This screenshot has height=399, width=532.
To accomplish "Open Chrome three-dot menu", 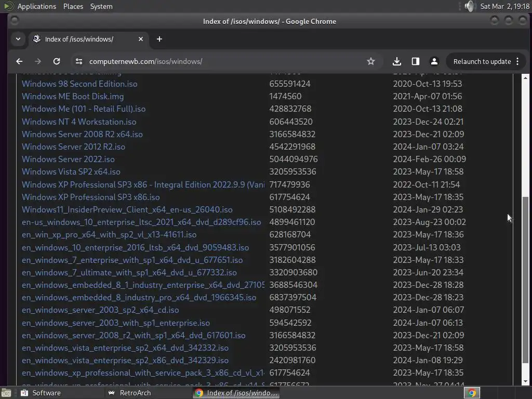I will point(517,61).
